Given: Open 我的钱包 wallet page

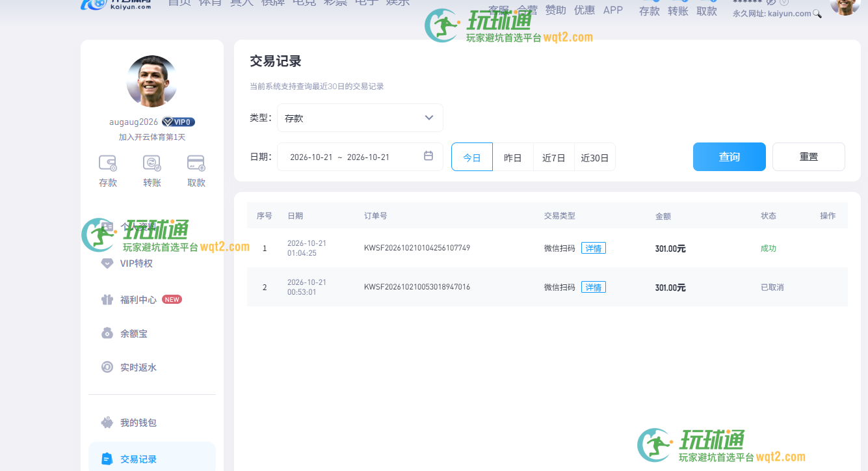Looking at the screenshot, I should coord(129,423).
